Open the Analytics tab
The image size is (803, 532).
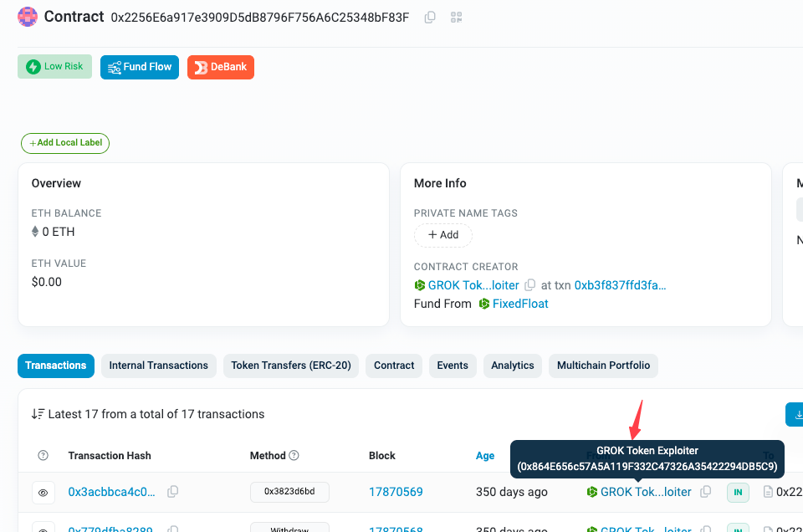coord(513,366)
